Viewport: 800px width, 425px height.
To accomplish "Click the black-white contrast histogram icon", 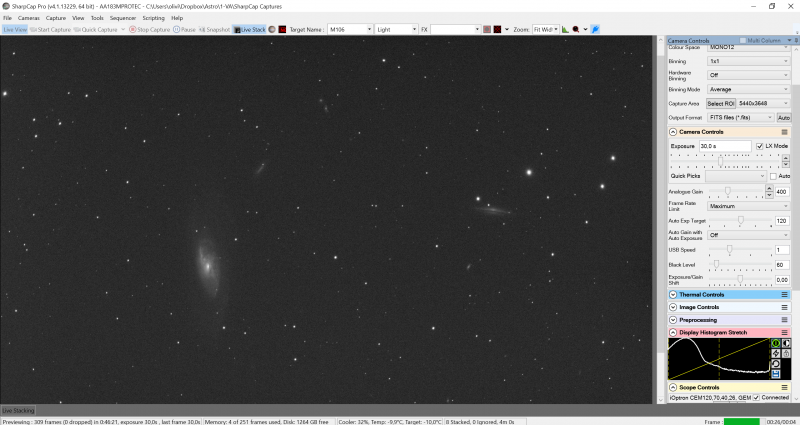I will (x=786, y=343).
